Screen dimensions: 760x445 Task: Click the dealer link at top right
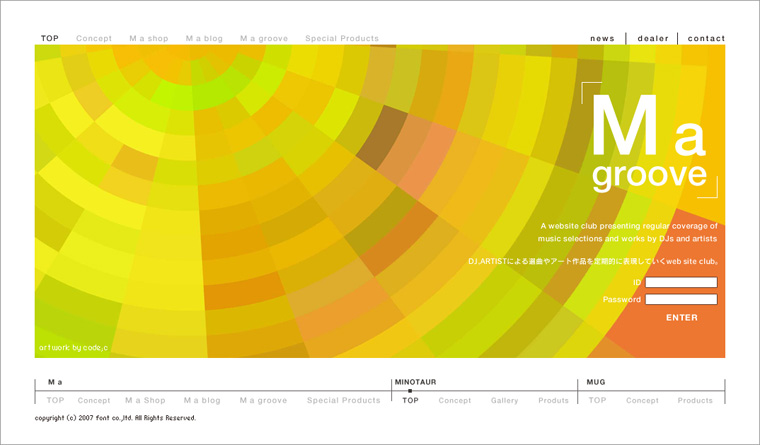click(x=653, y=39)
